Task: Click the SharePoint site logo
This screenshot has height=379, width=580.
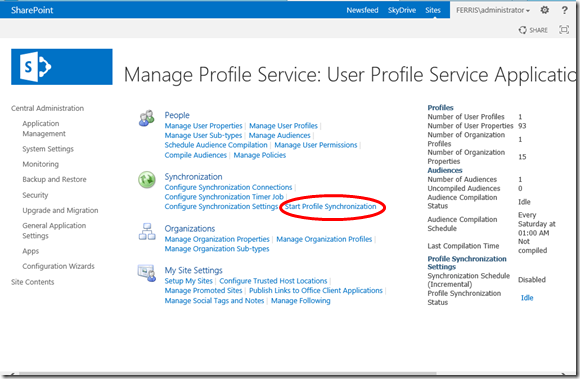Action: [62, 67]
